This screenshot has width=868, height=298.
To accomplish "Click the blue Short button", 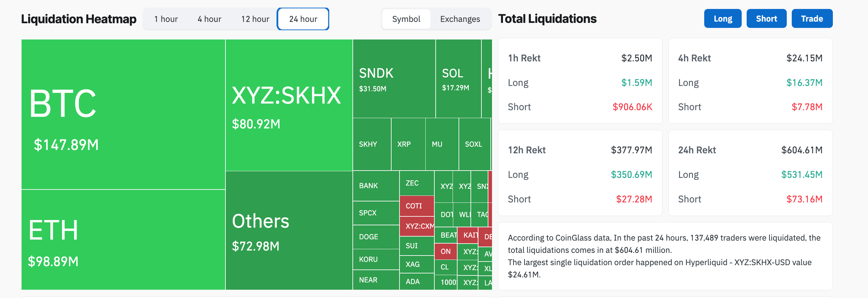I will click(766, 19).
